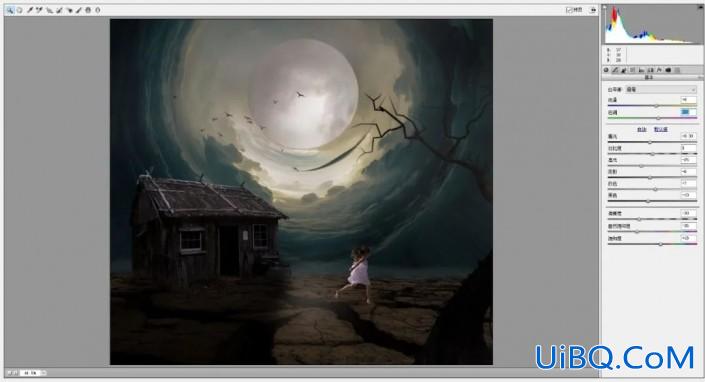Click the moon in the preview image

tap(303, 93)
